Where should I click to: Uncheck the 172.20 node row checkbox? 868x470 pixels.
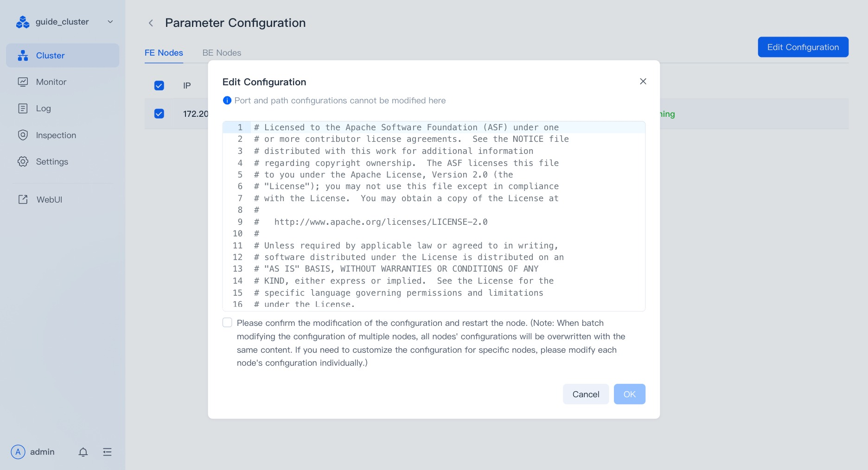[159, 114]
